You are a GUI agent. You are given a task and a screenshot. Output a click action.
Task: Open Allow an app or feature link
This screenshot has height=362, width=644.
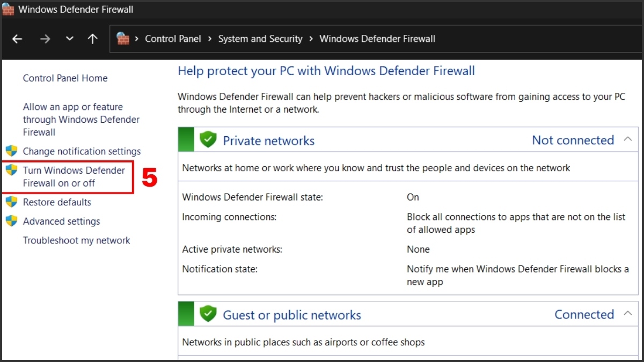click(80, 120)
